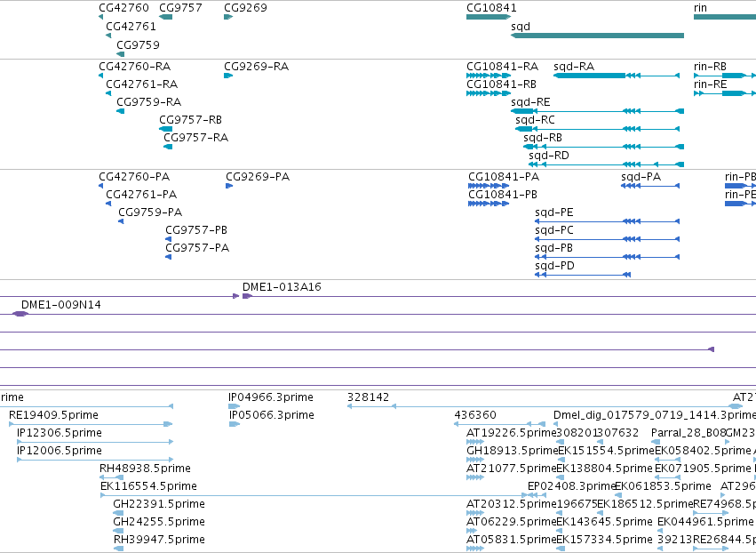This screenshot has height=553, width=756.
Task: Click cDNA IP12306.5prime label
Action: click(x=60, y=433)
